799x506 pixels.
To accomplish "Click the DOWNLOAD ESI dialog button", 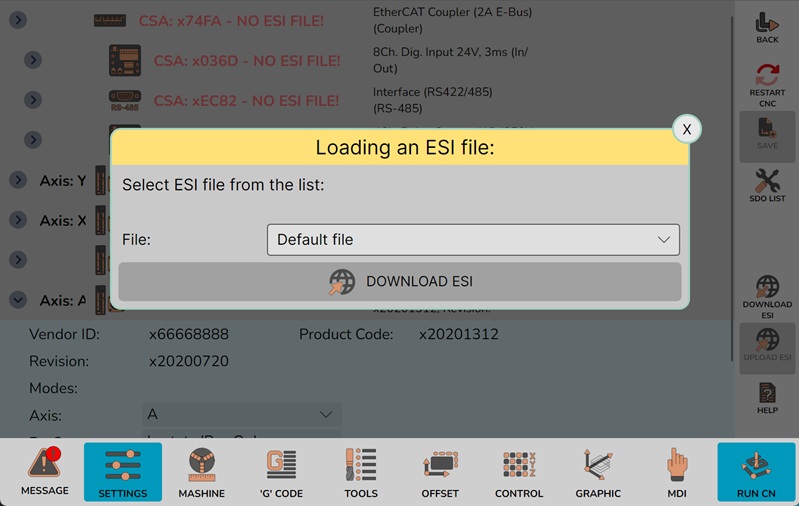I will point(400,282).
